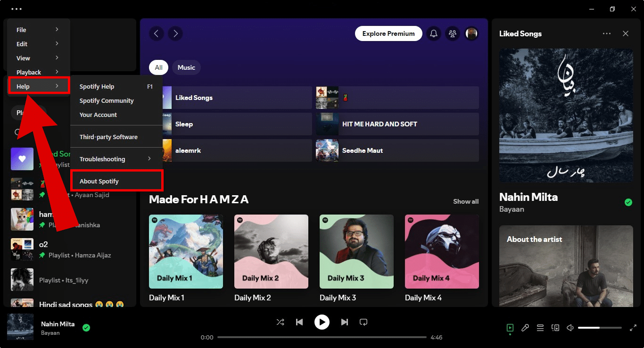644x348 pixels.
Task: Adjust the volume slider
Action: [x=599, y=328]
